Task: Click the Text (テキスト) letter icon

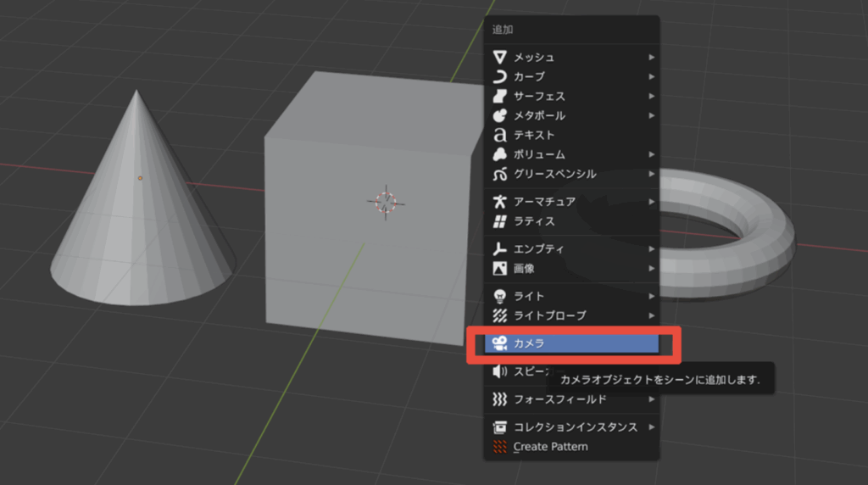Action: [500, 135]
